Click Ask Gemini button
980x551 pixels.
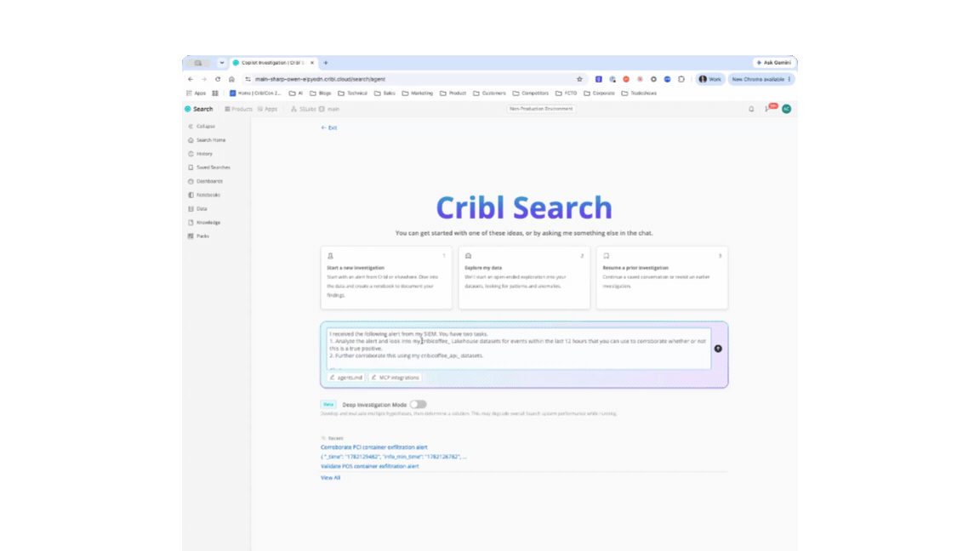coord(774,62)
